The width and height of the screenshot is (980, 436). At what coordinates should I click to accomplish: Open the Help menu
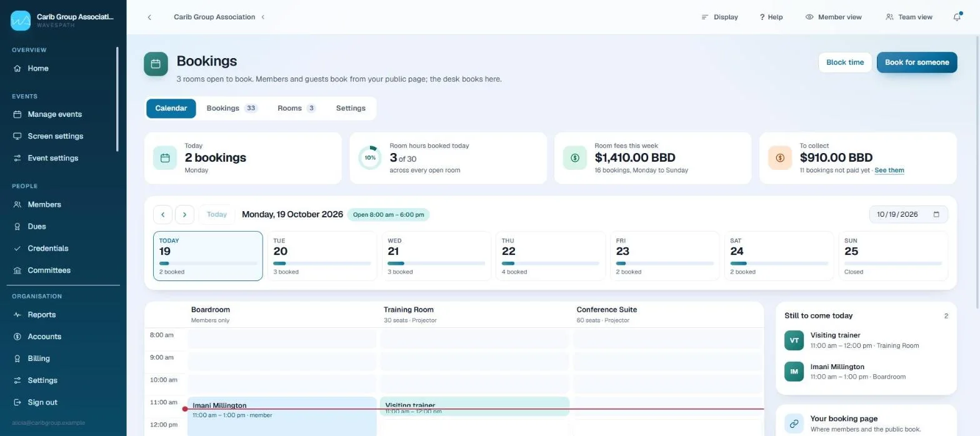point(771,17)
